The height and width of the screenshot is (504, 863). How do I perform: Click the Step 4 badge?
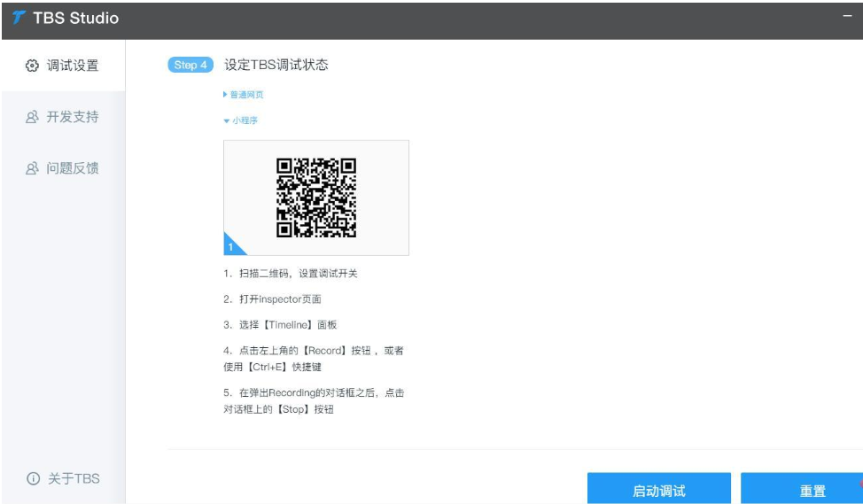[x=190, y=65]
